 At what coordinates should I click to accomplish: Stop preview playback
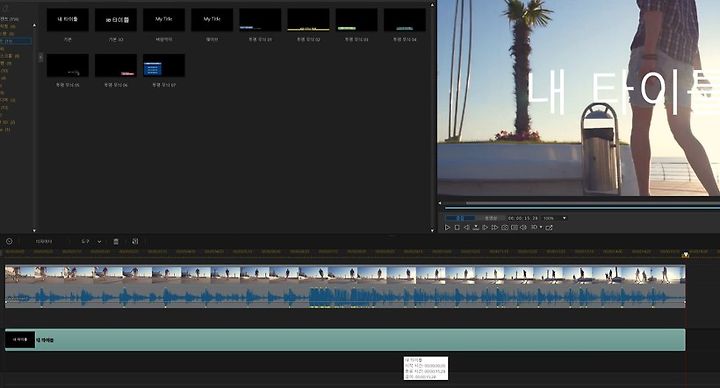[457, 227]
